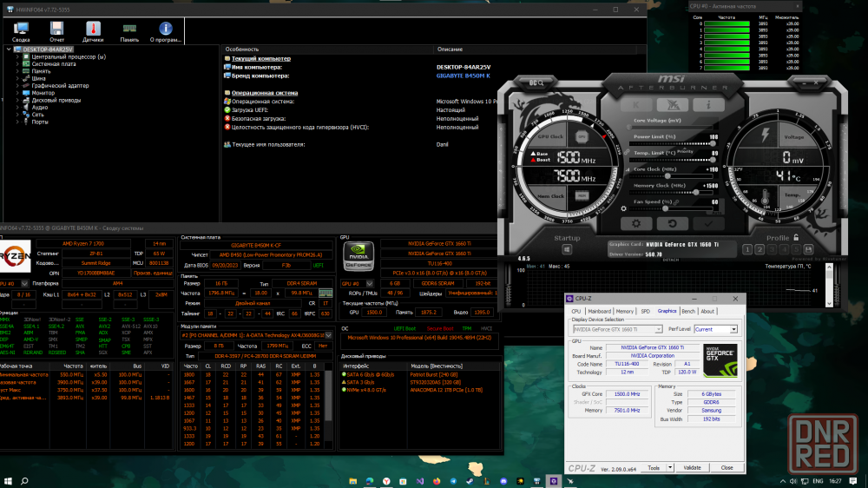Expand the Память tree node
The image size is (868, 488).
click(x=17, y=71)
